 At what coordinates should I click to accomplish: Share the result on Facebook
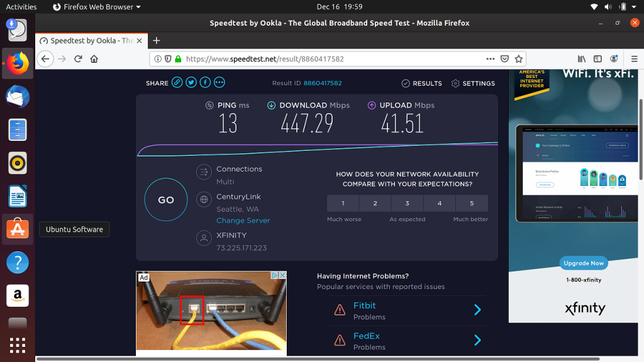coord(206,82)
